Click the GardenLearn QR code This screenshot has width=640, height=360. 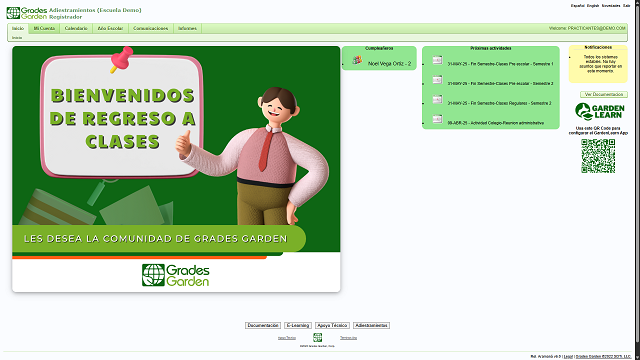pos(598,156)
